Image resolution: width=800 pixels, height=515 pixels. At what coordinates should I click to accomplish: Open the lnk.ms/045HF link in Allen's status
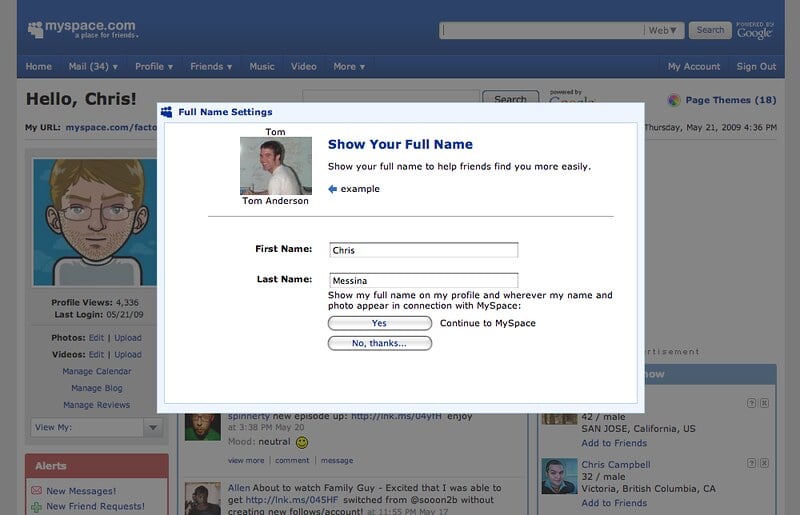(292, 500)
